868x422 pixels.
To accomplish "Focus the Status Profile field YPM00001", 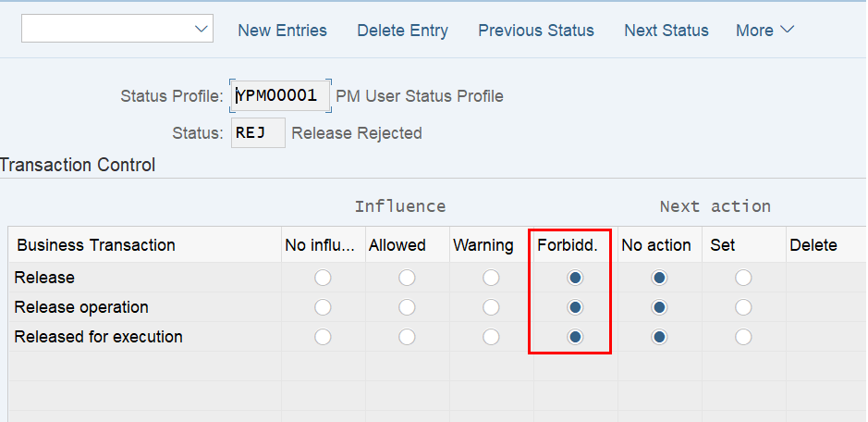I will tap(281, 96).
